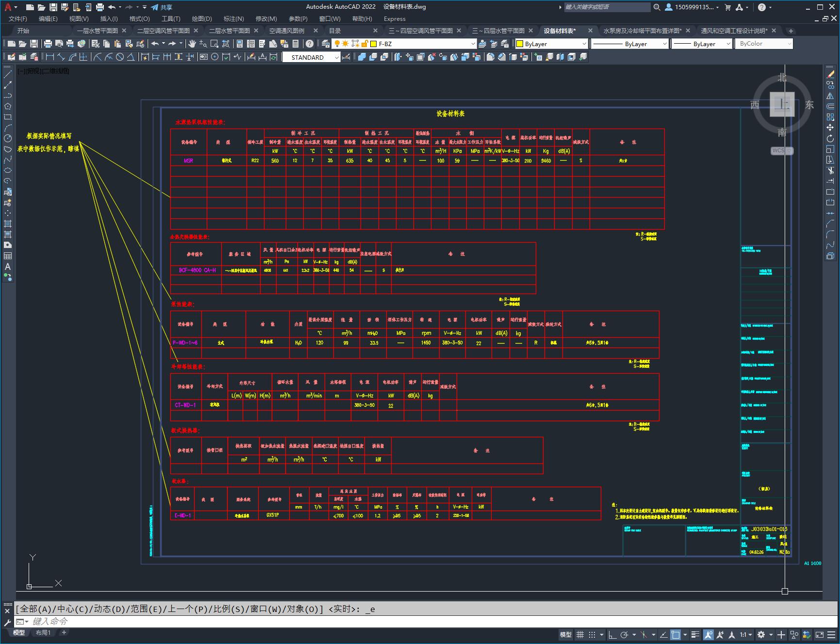Select the Move tool in the modify toolbar
840x644 pixels.
[x=830, y=128]
